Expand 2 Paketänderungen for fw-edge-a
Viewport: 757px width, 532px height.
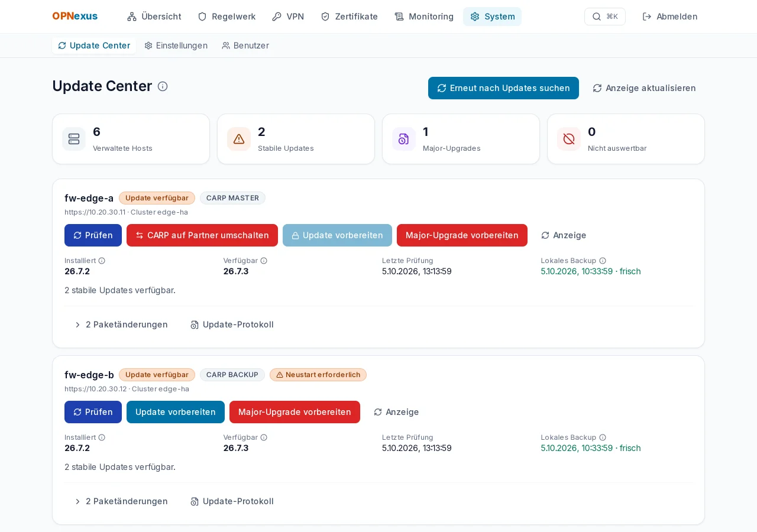click(121, 325)
